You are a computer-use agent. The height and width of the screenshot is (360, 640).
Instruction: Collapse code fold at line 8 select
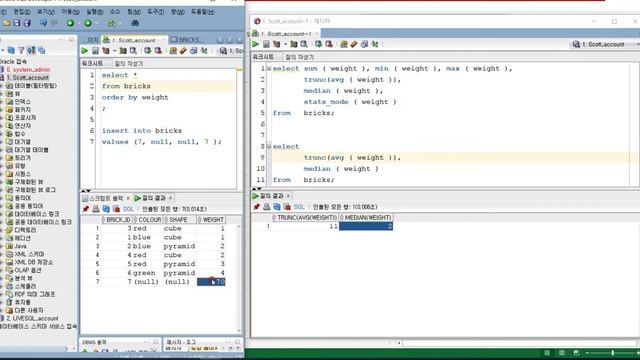click(269, 146)
